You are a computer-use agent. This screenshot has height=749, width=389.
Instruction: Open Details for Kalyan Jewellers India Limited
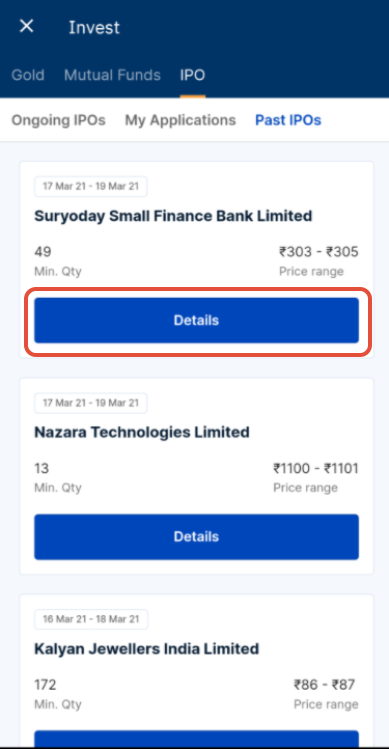196,738
